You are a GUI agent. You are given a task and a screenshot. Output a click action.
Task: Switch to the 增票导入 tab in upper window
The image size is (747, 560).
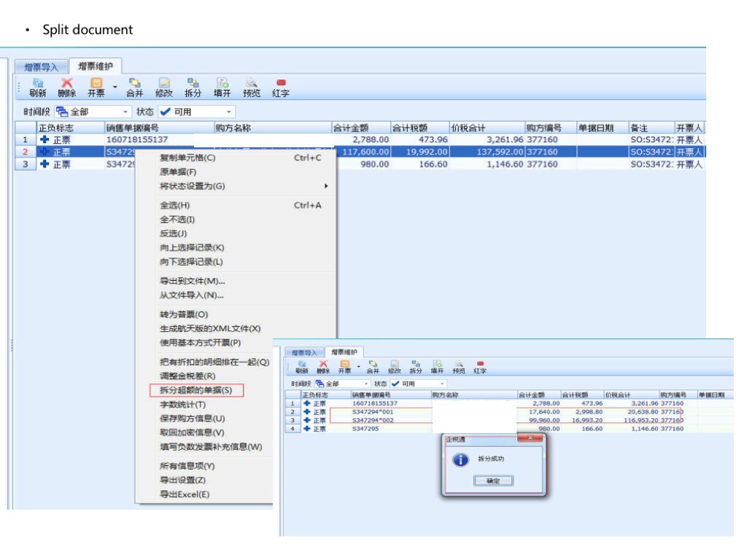tap(41, 66)
